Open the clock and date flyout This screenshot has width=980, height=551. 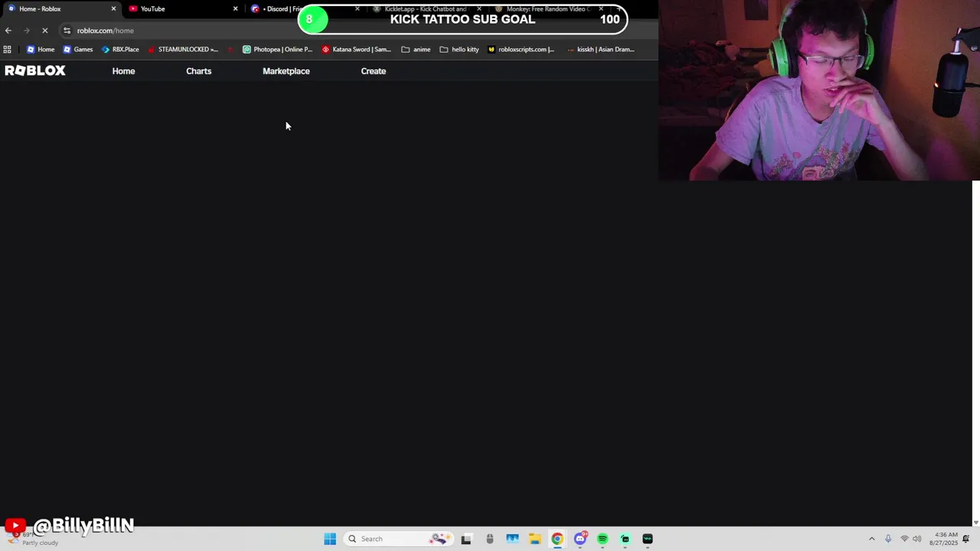[946, 539]
